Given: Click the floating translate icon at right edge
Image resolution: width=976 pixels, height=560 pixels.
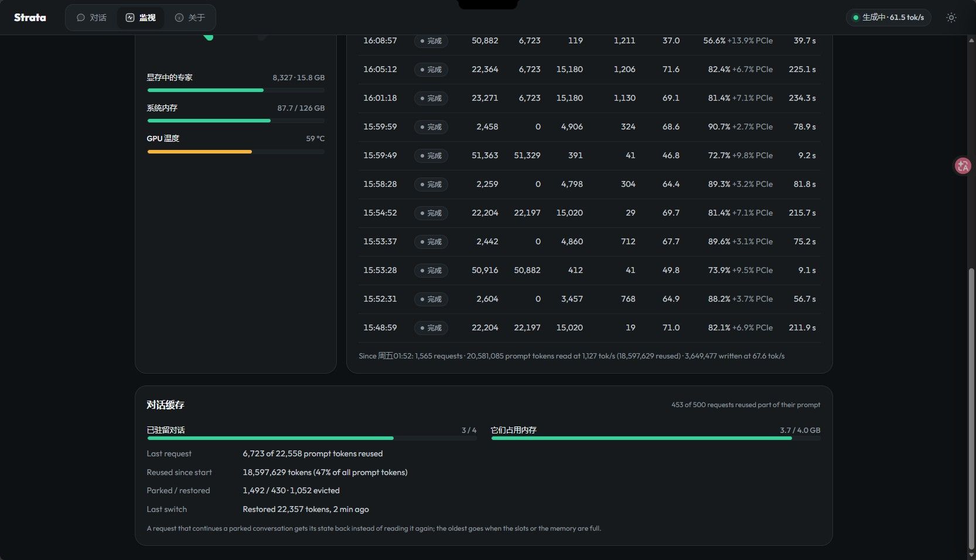Looking at the screenshot, I should point(963,166).
